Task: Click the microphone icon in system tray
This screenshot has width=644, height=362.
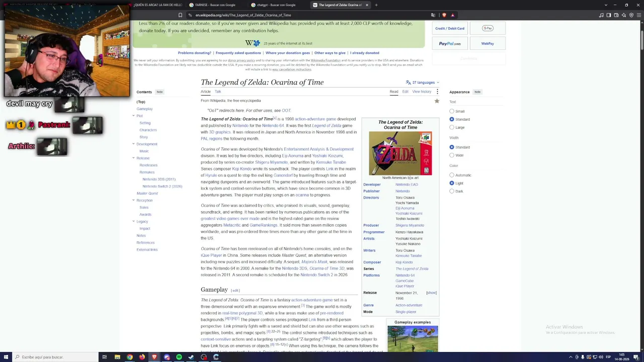Action: 583,357
